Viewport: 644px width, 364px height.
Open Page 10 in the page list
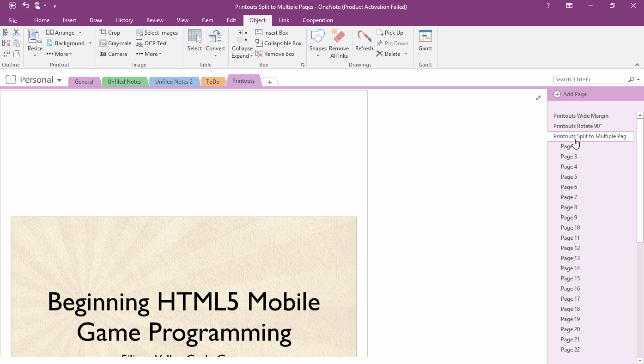[x=570, y=228]
